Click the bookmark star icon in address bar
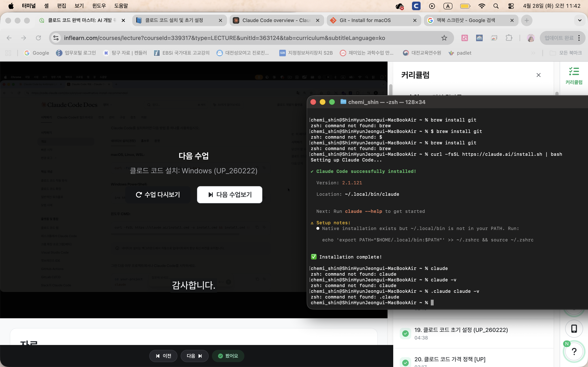This screenshot has width=588, height=367. 444,38
